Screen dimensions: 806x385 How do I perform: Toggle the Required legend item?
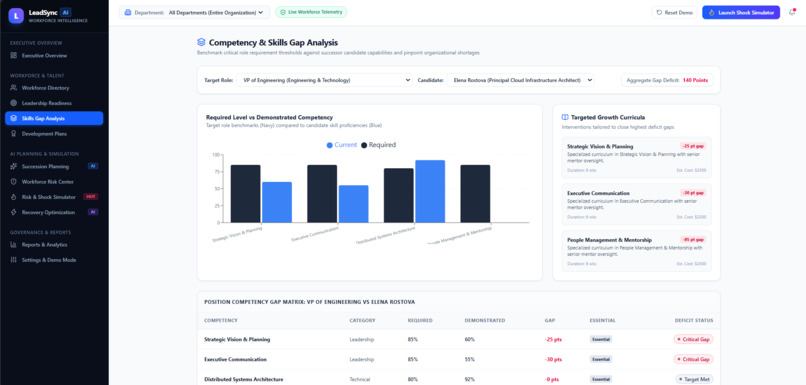(x=379, y=145)
